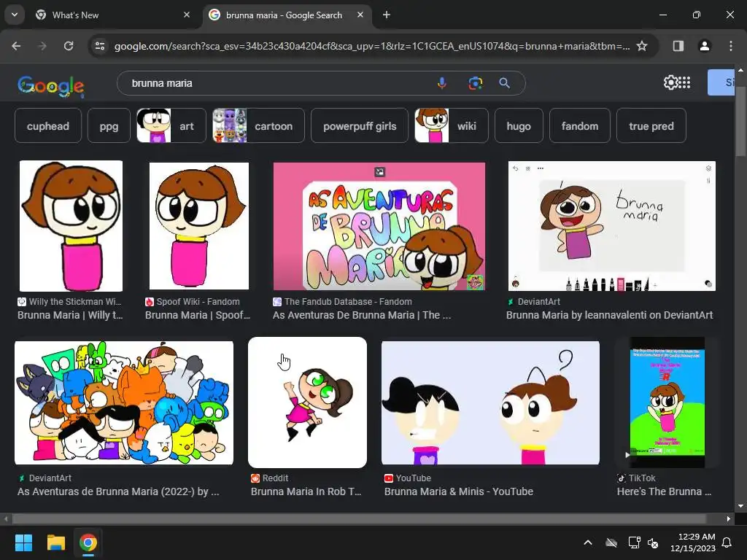Open link Brunna Maria | Spoof...
The height and width of the screenshot is (560, 747).
197,315
